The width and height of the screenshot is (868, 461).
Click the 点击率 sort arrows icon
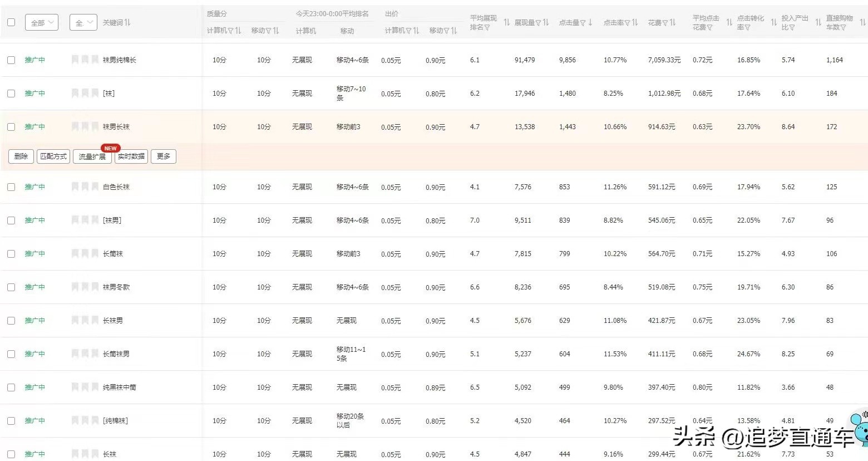click(x=634, y=23)
